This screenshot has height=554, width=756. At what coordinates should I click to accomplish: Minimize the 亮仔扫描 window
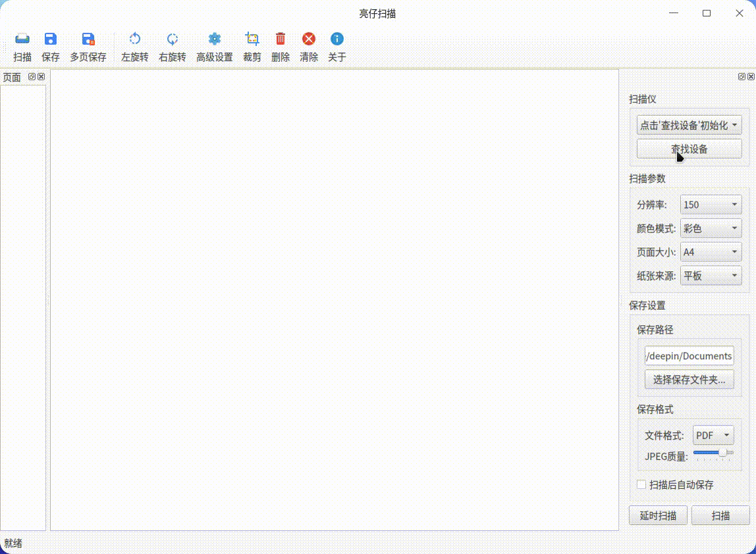point(674,14)
